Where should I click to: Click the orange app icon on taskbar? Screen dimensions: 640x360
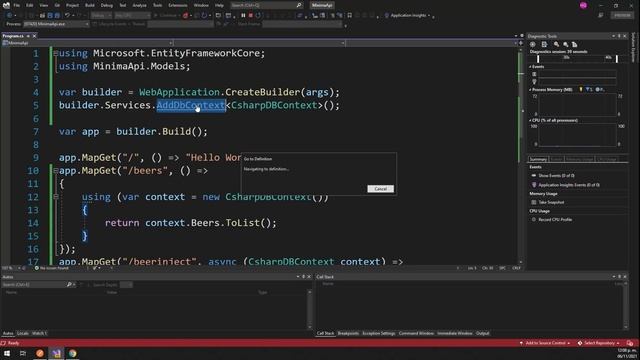[x=40, y=353]
